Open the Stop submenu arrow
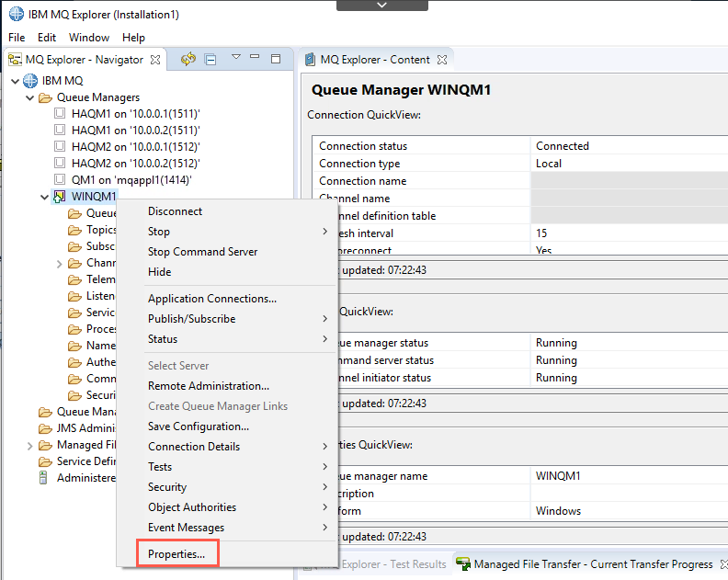The width and height of the screenshot is (728, 580). 325,232
